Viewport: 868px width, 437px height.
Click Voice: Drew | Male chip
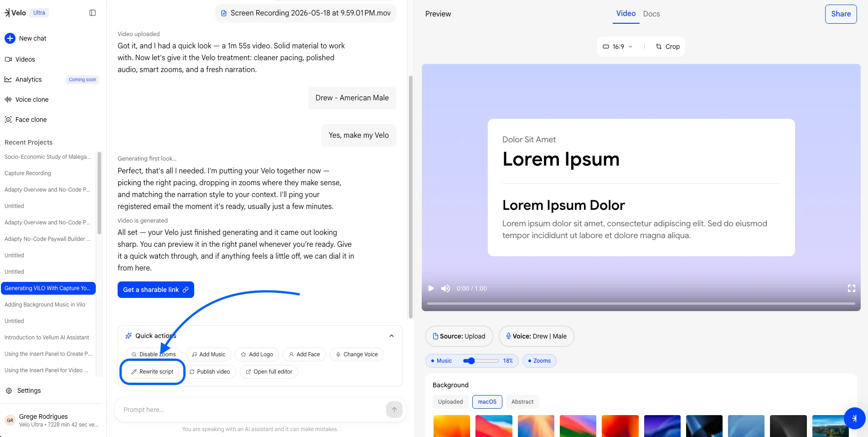click(x=537, y=336)
